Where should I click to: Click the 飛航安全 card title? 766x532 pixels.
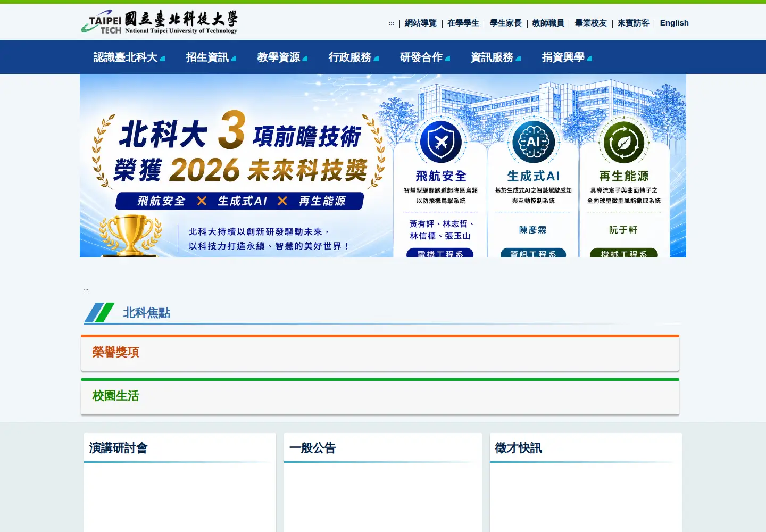coord(441,176)
